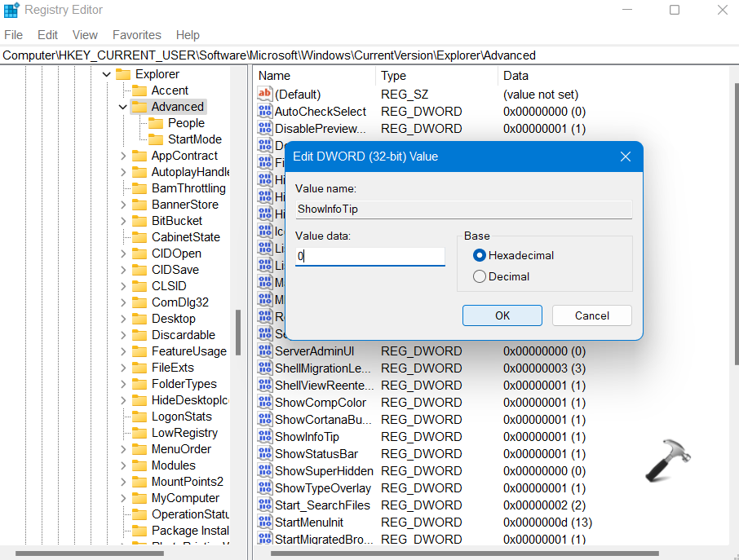Open the View menu
Screen dimensions: 739x560
(85, 35)
